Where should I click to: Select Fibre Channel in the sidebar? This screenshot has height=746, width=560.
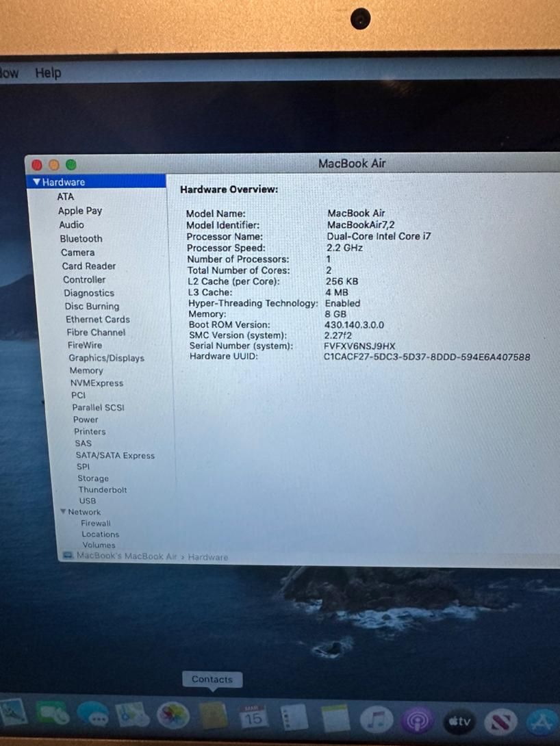coord(96,332)
